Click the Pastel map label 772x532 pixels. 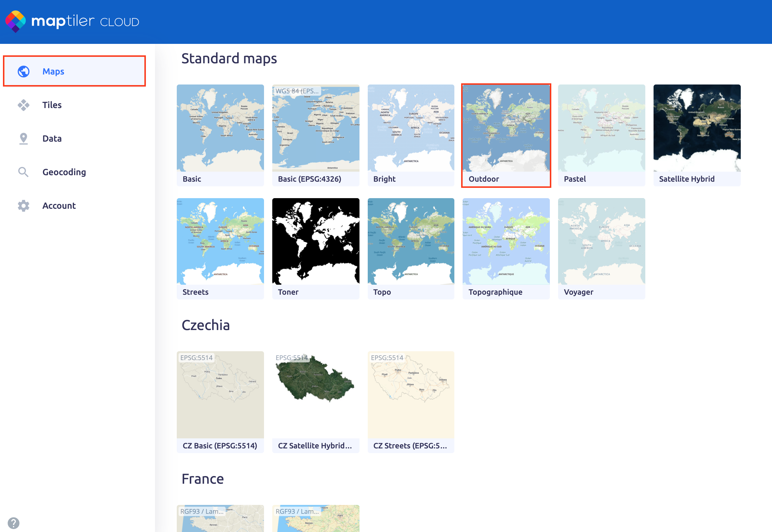click(575, 179)
